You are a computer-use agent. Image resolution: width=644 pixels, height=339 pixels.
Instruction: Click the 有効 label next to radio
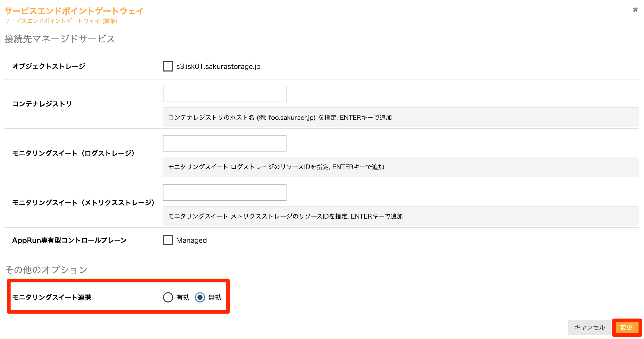click(x=183, y=297)
